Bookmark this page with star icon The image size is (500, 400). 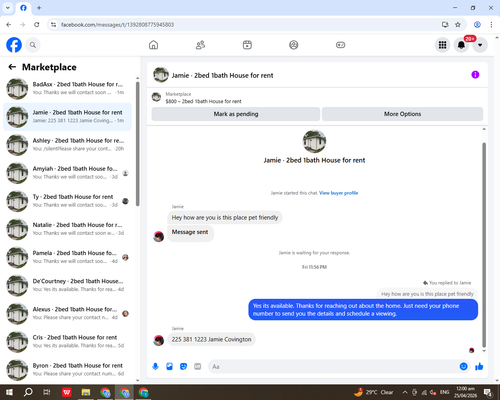pos(458,25)
